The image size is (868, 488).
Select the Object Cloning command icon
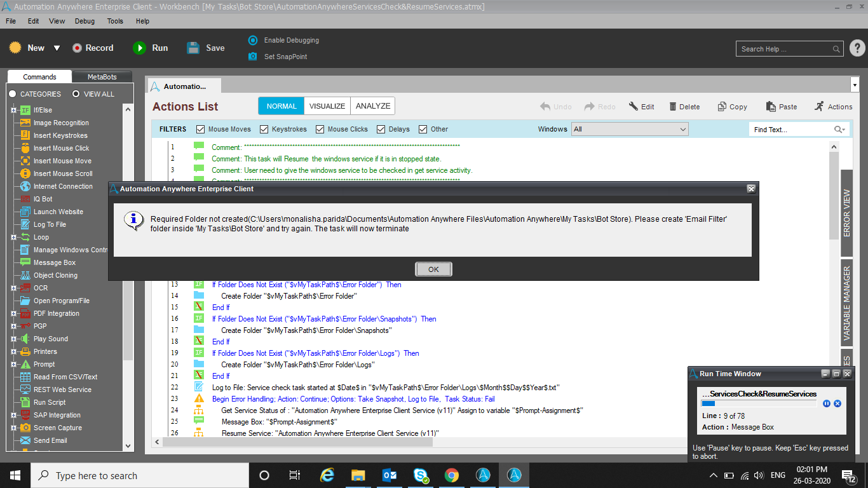pos(25,275)
